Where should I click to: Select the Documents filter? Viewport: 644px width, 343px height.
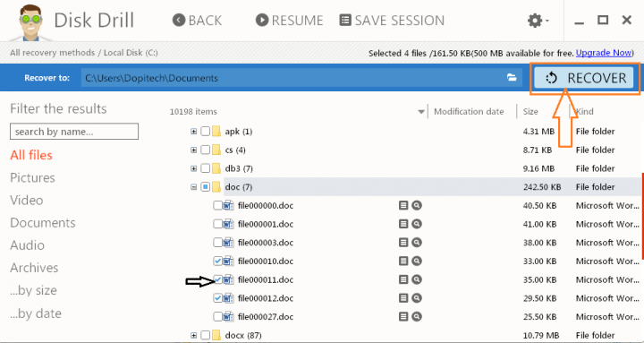[x=43, y=222]
